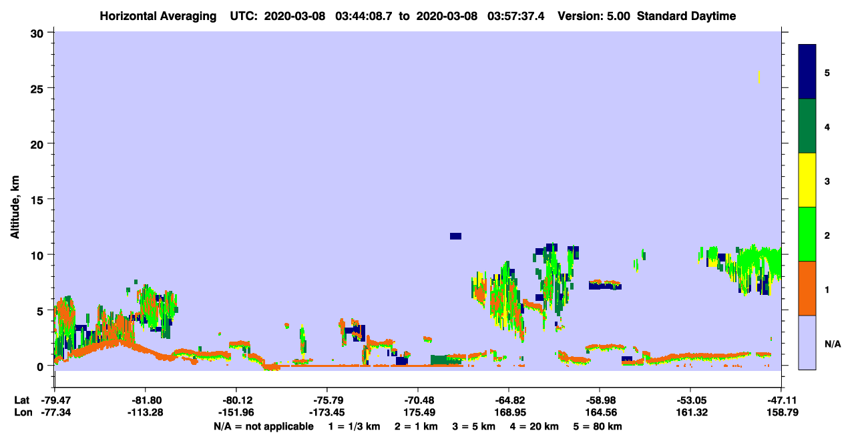Click 'Version: 5.00' in the title
Screen dimensions: 868x445
click(x=595, y=16)
